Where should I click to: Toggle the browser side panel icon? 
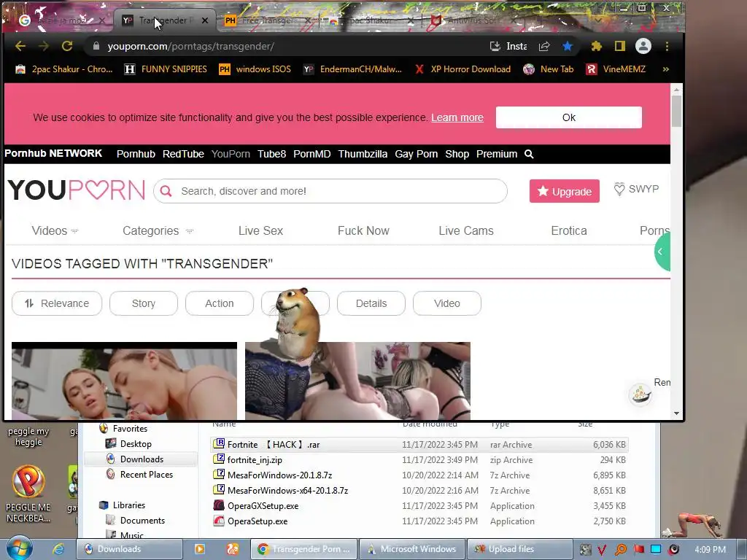click(x=619, y=46)
